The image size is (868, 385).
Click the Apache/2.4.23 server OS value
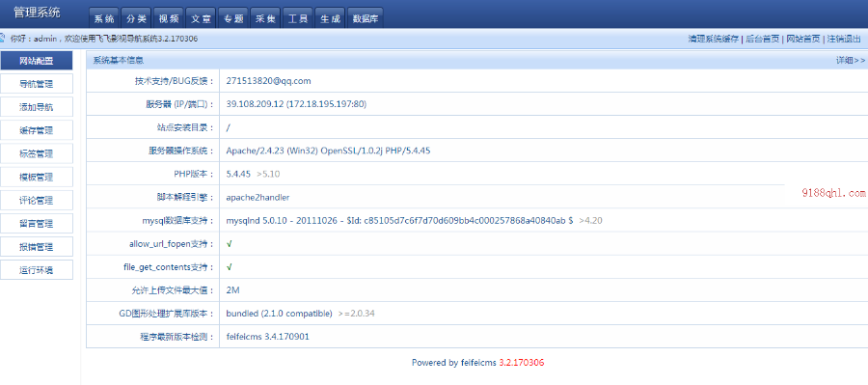tap(328, 151)
